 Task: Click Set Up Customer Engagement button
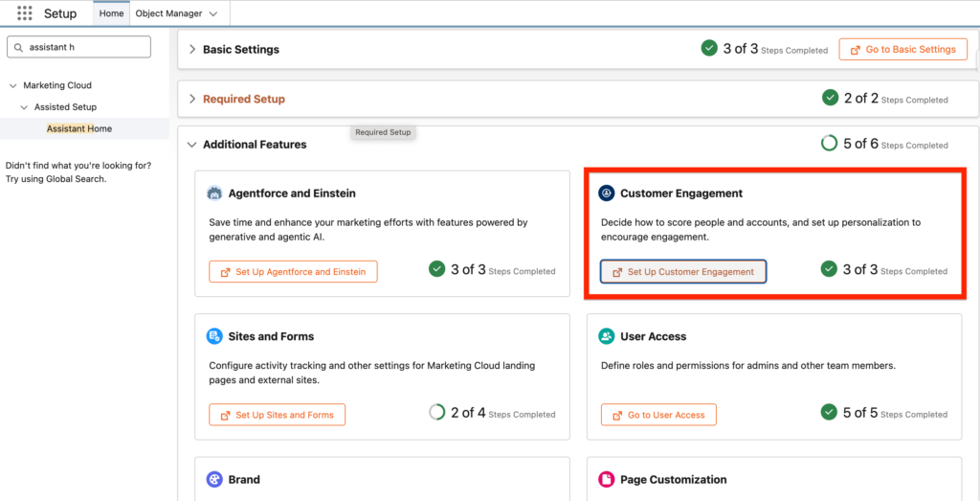point(683,272)
